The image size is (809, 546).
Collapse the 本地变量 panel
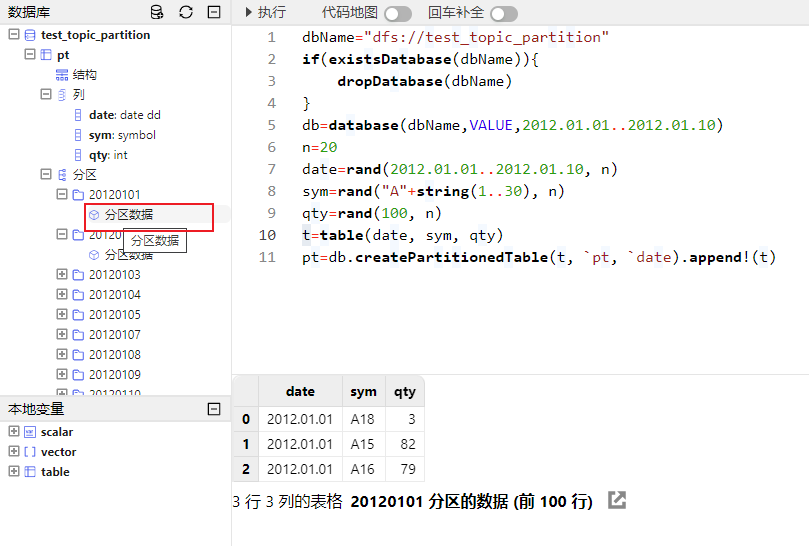pos(214,409)
